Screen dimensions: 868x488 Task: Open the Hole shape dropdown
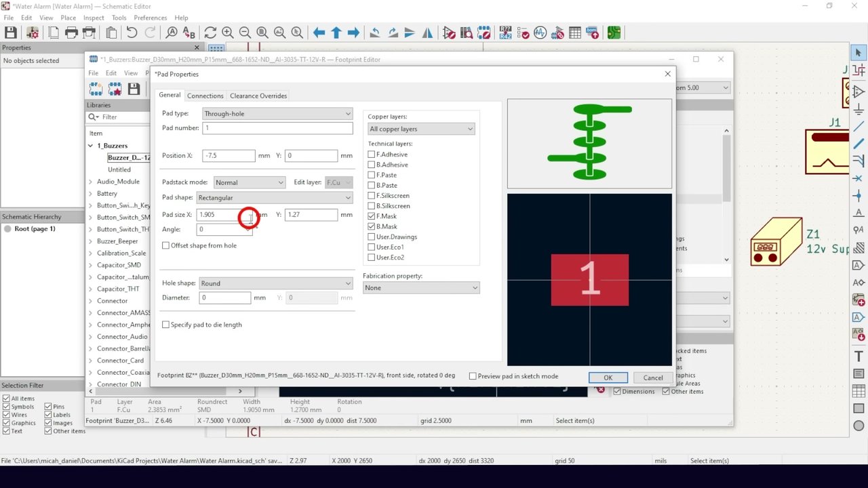coord(276,283)
